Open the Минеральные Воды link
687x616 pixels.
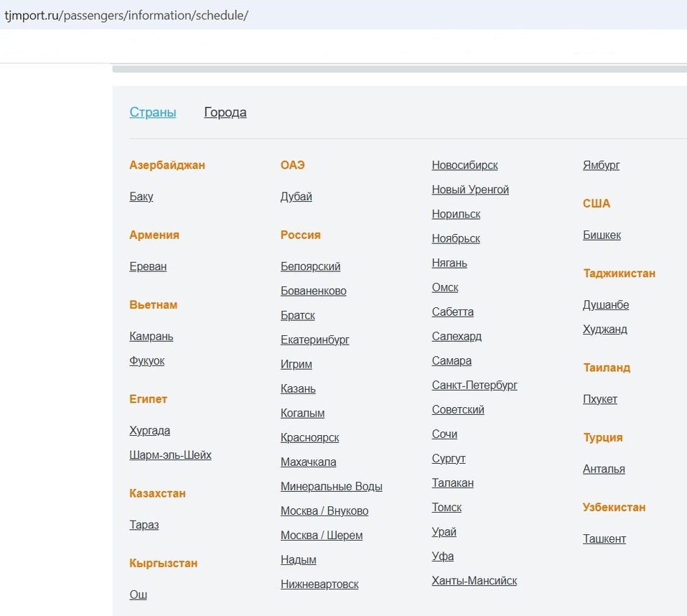[331, 486]
